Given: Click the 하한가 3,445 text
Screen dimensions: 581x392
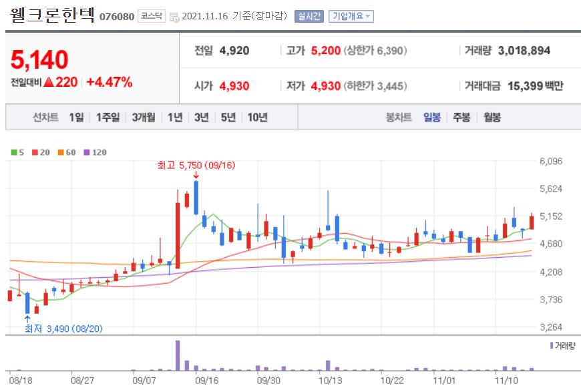Looking at the screenshot, I should [x=375, y=86].
